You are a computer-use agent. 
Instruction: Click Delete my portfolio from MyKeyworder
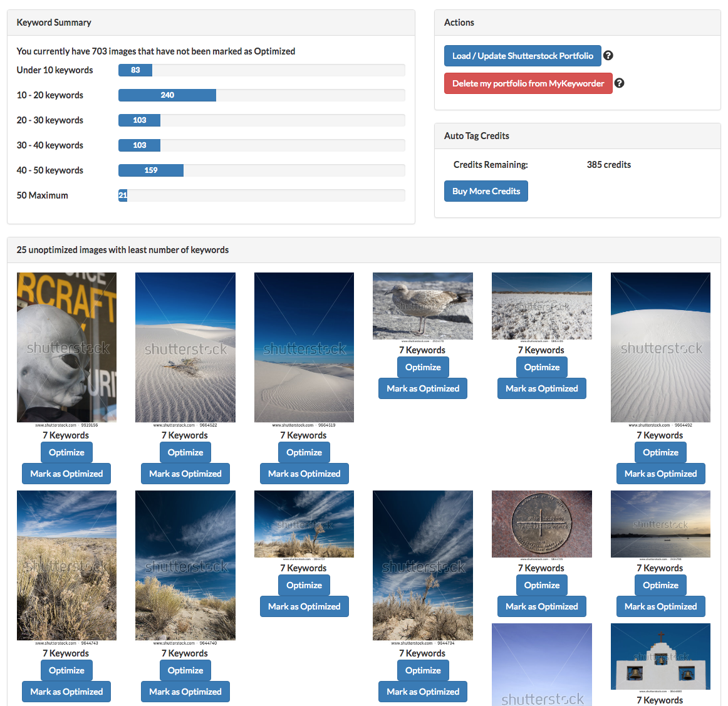(528, 83)
